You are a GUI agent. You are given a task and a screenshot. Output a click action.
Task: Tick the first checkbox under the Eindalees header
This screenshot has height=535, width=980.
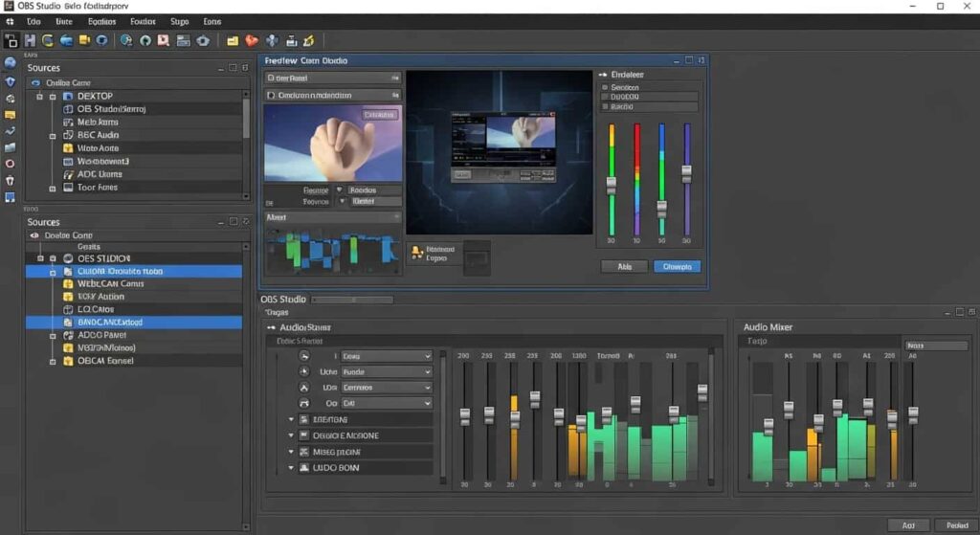[x=605, y=87]
